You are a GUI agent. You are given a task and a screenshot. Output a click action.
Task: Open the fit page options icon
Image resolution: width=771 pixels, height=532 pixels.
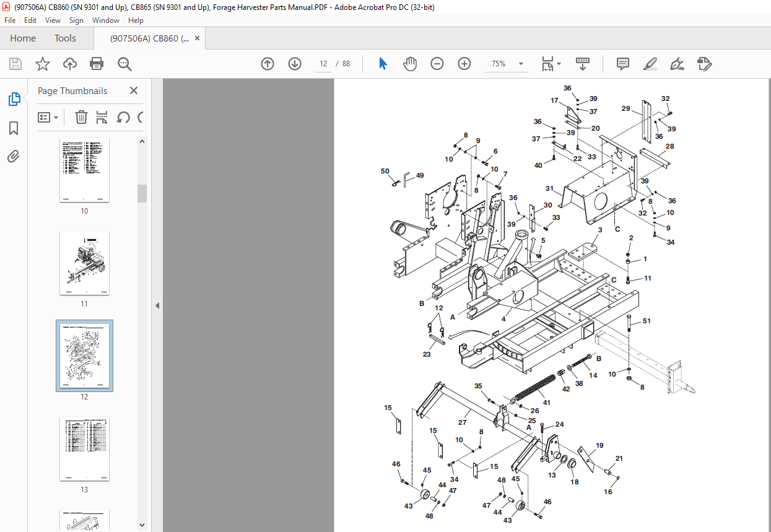(x=551, y=64)
